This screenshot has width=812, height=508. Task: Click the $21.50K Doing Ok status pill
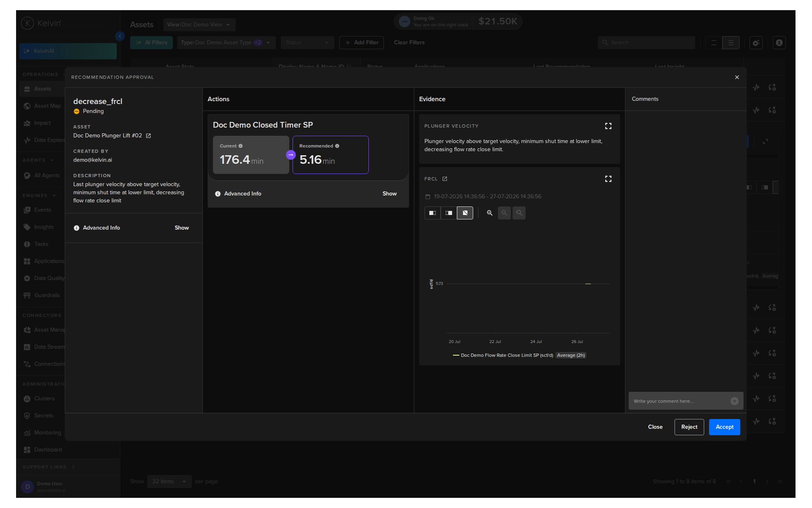click(x=458, y=22)
